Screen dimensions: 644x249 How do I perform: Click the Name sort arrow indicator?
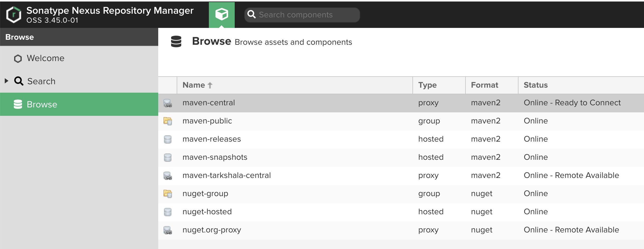point(210,85)
